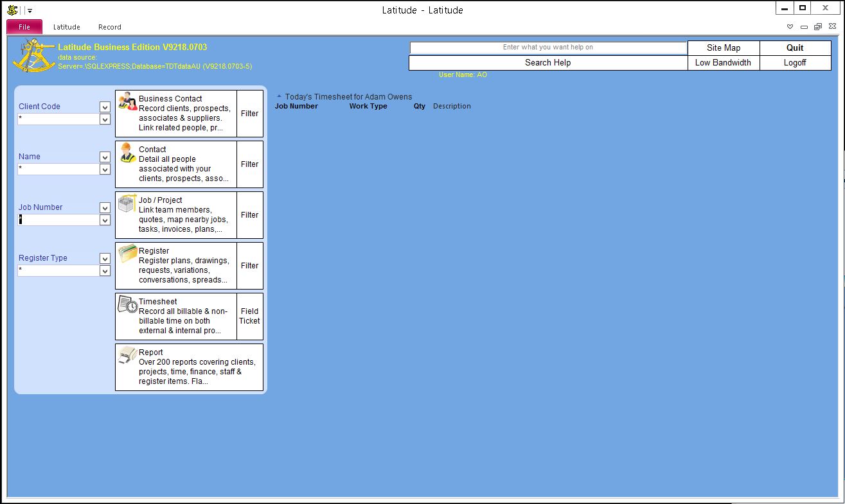The height and width of the screenshot is (504, 845).
Task: Click the Field Ticket button
Action: (x=249, y=316)
